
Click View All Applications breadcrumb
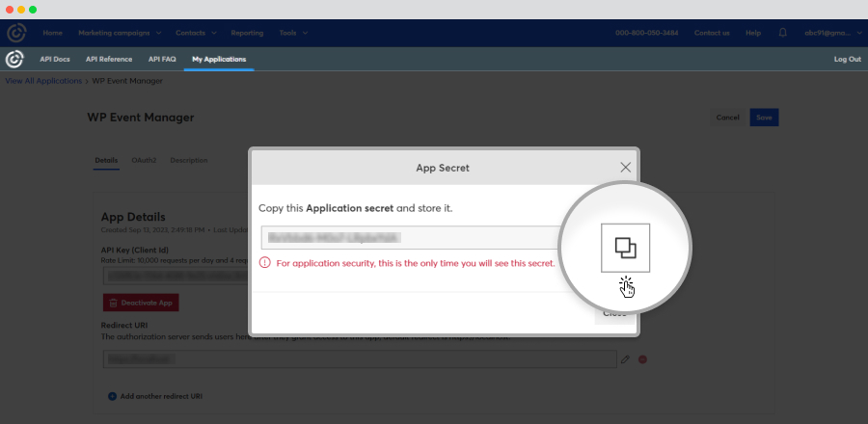(x=43, y=81)
